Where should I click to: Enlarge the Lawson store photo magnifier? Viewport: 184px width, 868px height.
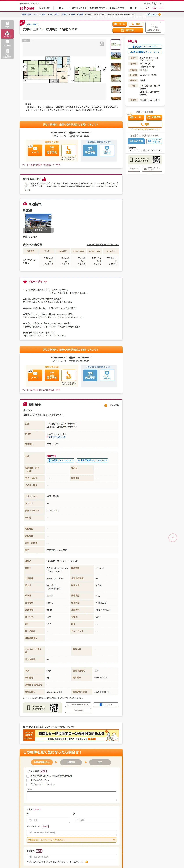[50, 217]
